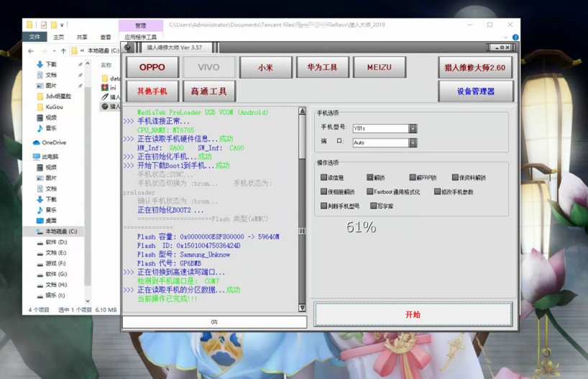Image resolution: width=588 pixels, height=379 pixels.
Task: Click the 管理 contextual tab header
Action: 141,25
